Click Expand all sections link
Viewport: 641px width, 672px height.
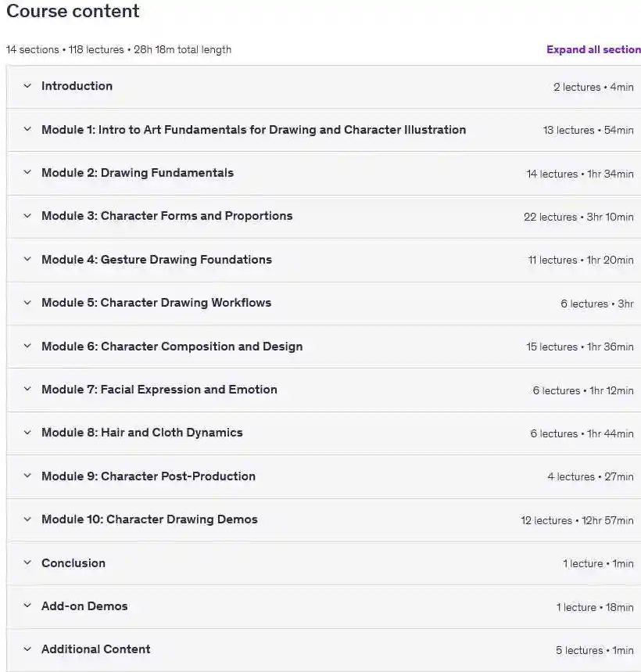pyautogui.click(x=593, y=49)
